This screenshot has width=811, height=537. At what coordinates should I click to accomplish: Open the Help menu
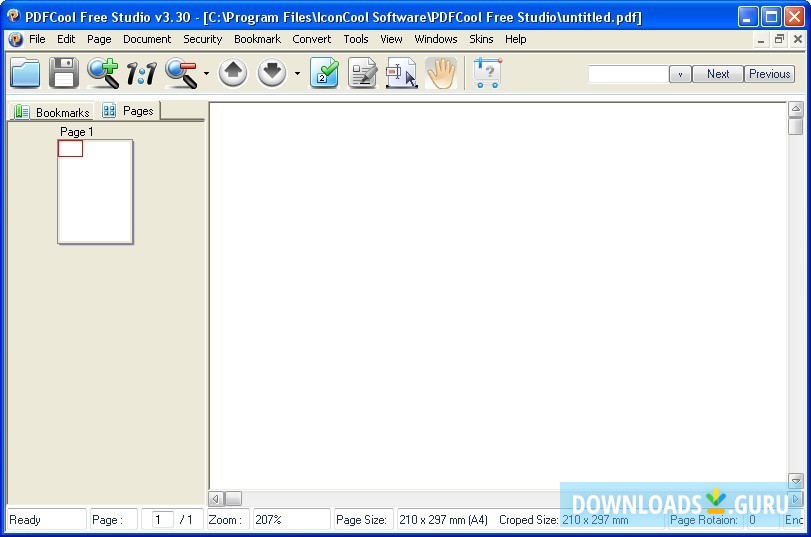click(516, 39)
